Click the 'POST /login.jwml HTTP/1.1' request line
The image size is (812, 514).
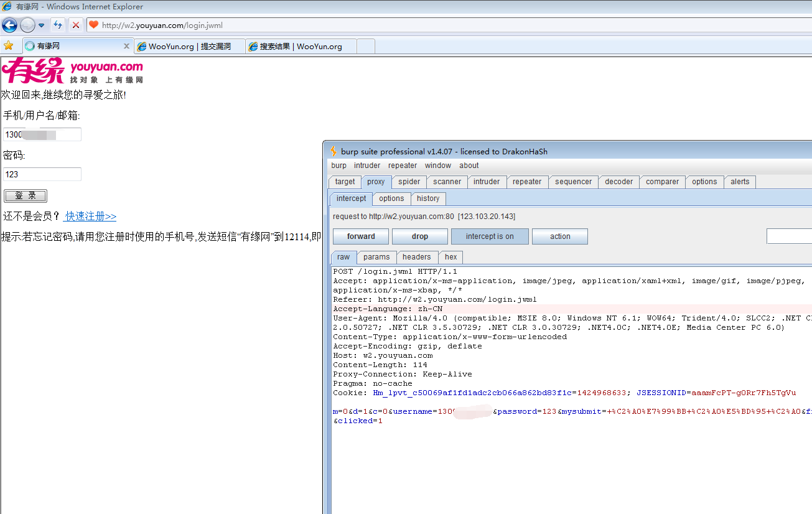[395, 271]
